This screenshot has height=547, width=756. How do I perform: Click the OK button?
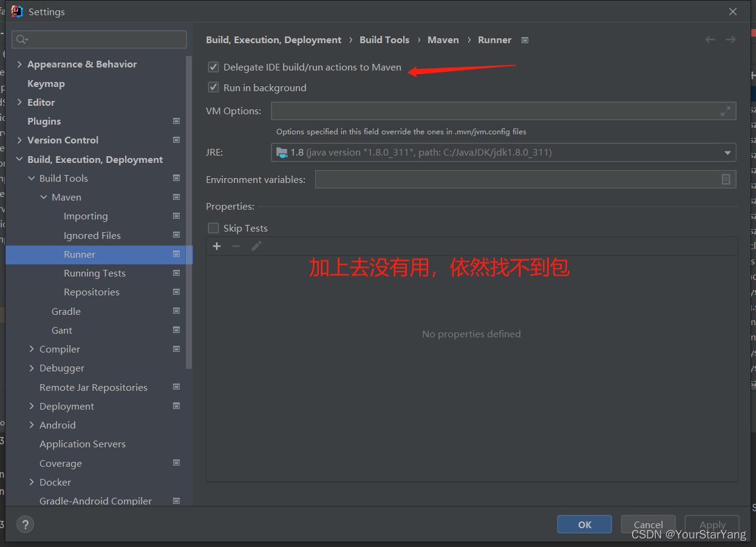pyautogui.click(x=584, y=524)
